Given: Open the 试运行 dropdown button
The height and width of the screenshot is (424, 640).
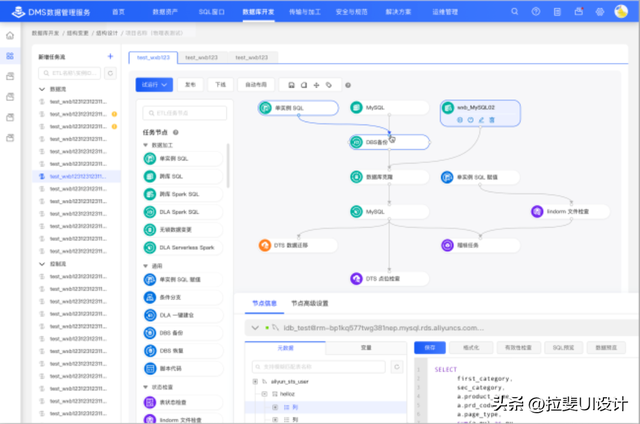Looking at the screenshot, I should click(154, 84).
